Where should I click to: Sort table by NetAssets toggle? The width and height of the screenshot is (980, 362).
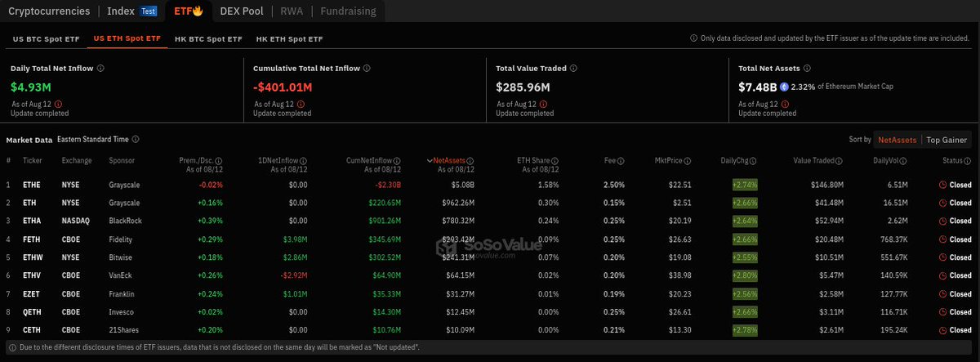click(898, 140)
